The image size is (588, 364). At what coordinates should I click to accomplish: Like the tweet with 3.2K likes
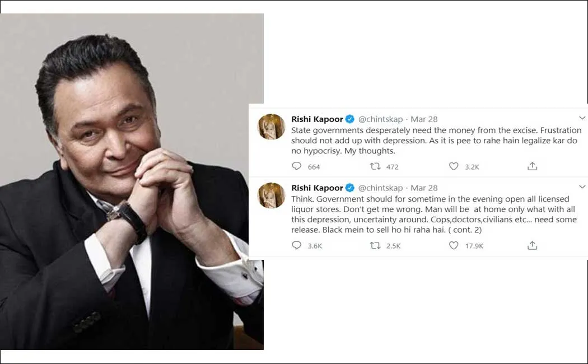[454, 166]
